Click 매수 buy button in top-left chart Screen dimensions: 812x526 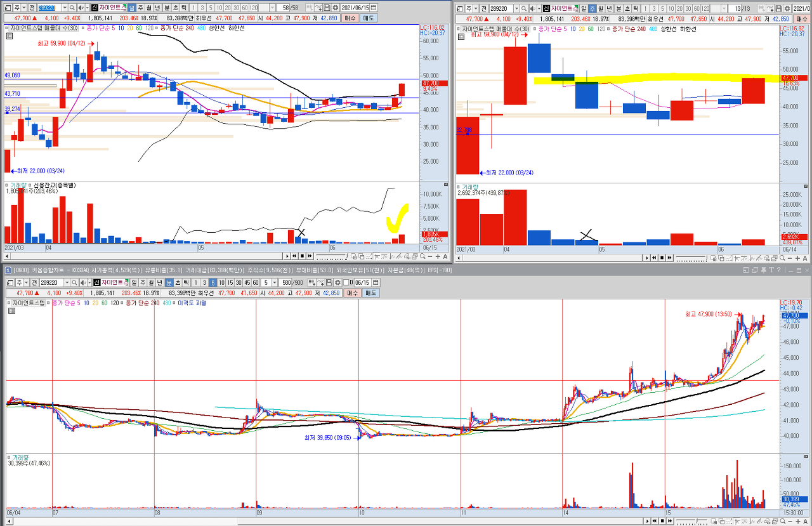pos(350,18)
